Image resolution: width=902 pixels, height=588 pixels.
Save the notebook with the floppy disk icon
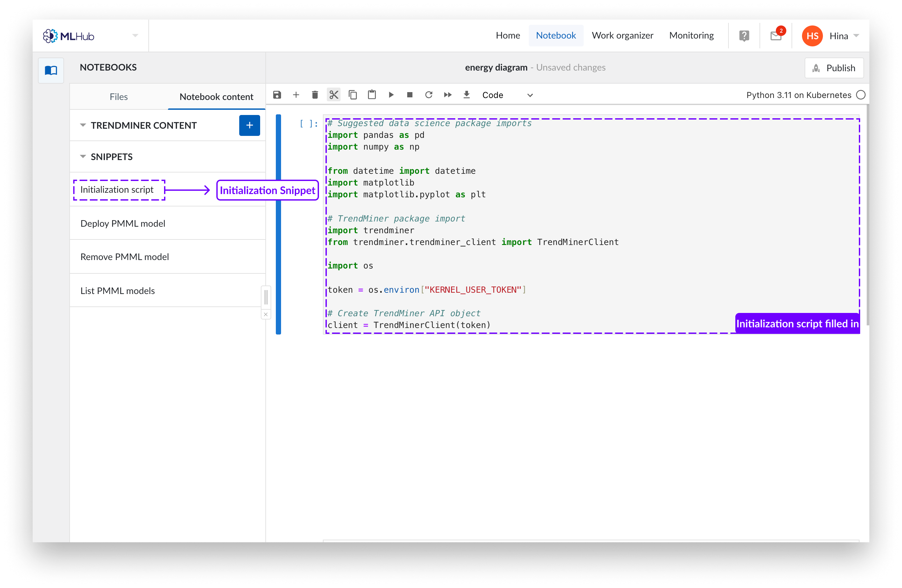coord(277,95)
